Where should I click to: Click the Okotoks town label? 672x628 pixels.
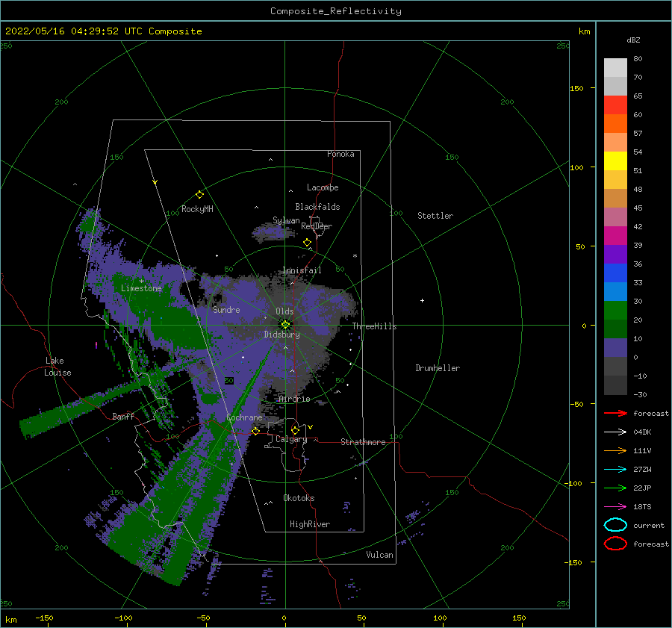tap(299, 498)
